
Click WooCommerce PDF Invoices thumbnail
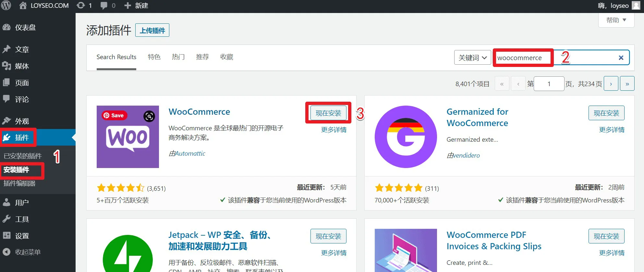pyautogui.click(x=406, y=250)
